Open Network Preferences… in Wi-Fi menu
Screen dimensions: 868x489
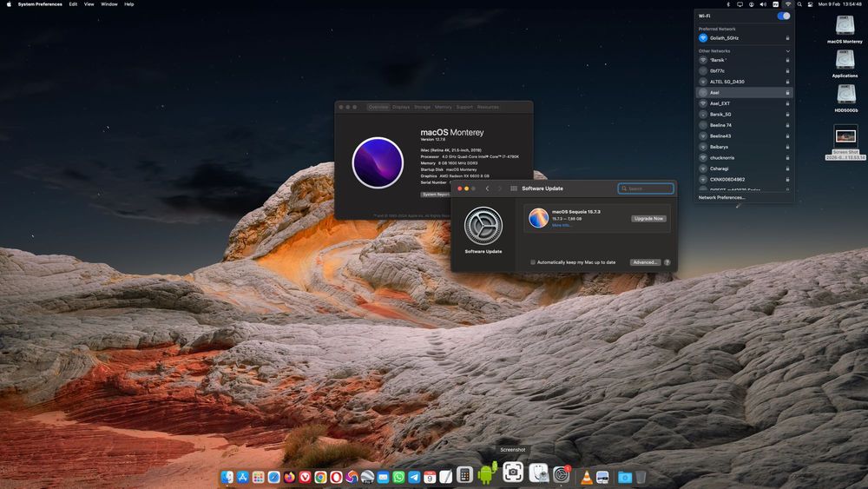coord(721,197)
